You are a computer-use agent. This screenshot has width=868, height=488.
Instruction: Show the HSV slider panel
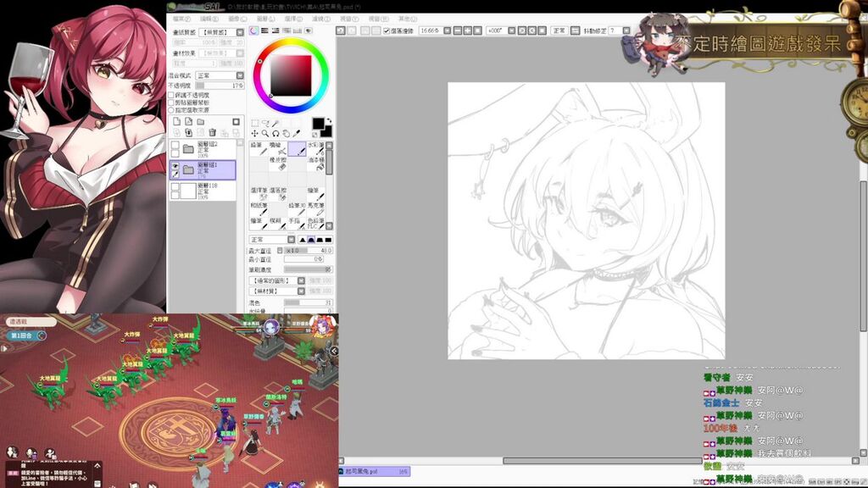pyautogui.click(x=275, y=31)
